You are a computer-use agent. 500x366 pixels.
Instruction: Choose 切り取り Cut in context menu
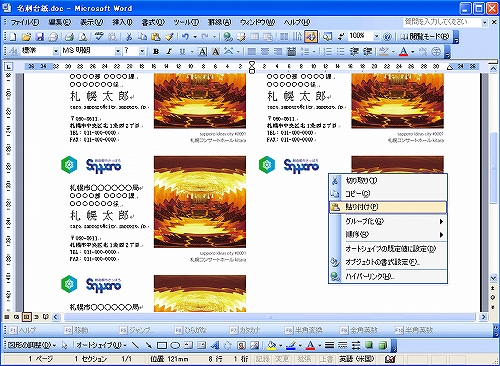tap(388, 181)
